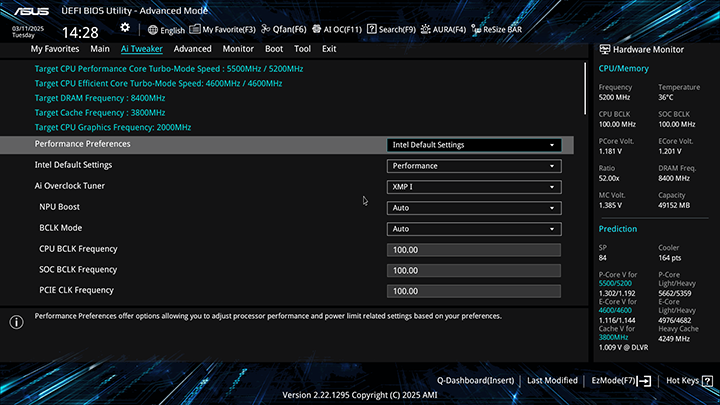Image resolution: width=720 pixels, height=405 pixels.
Task: Expand the Performance Preferences dropdown
Action: [x=473, y=145]
